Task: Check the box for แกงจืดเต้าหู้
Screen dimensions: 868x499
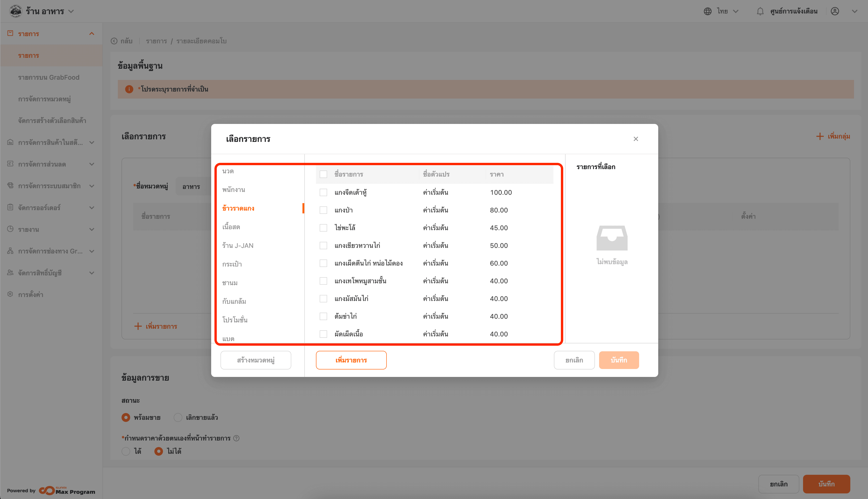Action: point(323,193)
